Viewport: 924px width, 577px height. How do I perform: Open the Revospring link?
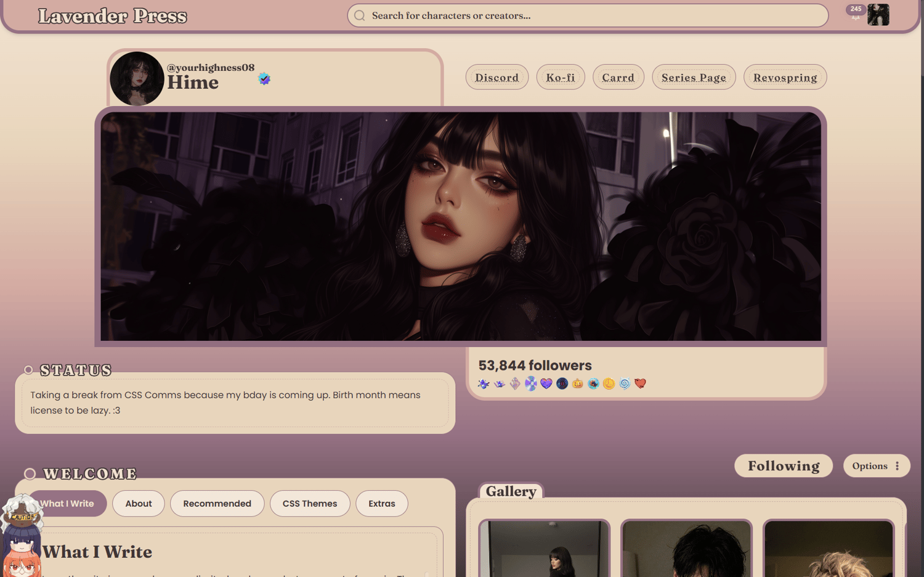[x=785, y=77]
